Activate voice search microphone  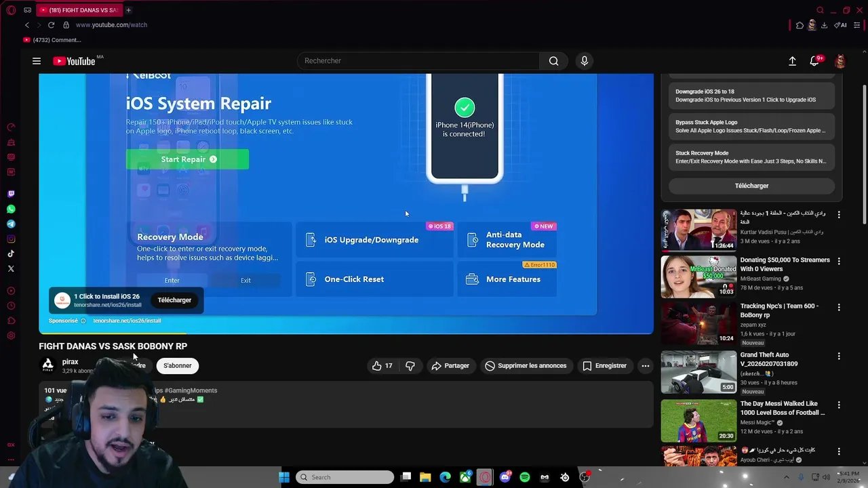[585, 61]
